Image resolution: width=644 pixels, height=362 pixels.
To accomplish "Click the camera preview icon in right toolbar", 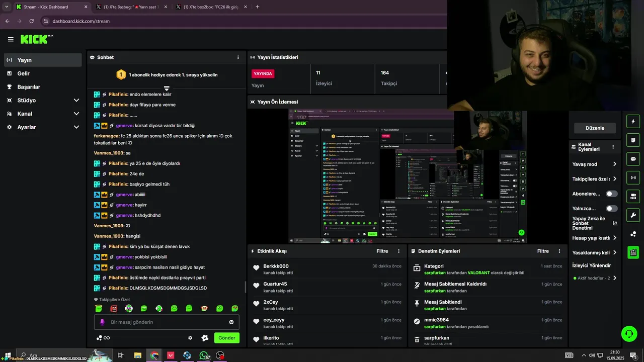I will point(633,196).
